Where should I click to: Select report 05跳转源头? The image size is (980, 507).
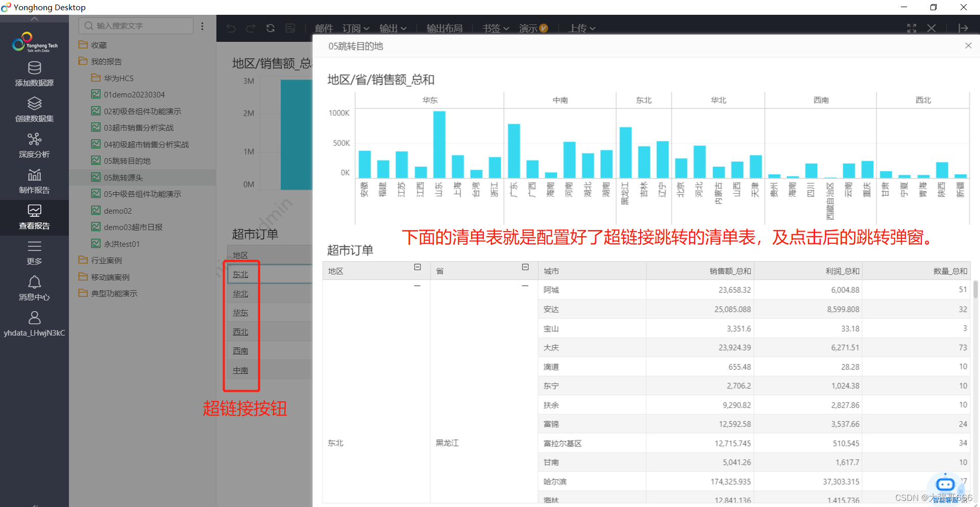point(142,178)
